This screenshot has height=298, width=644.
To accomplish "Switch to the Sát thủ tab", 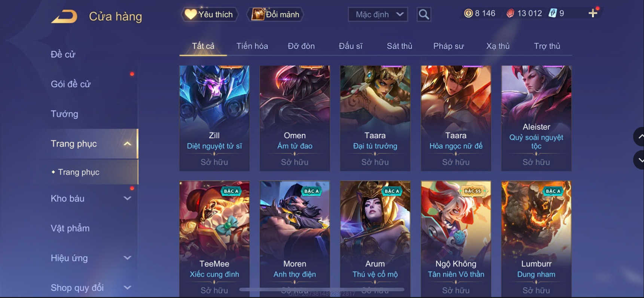I will [399, 46].
